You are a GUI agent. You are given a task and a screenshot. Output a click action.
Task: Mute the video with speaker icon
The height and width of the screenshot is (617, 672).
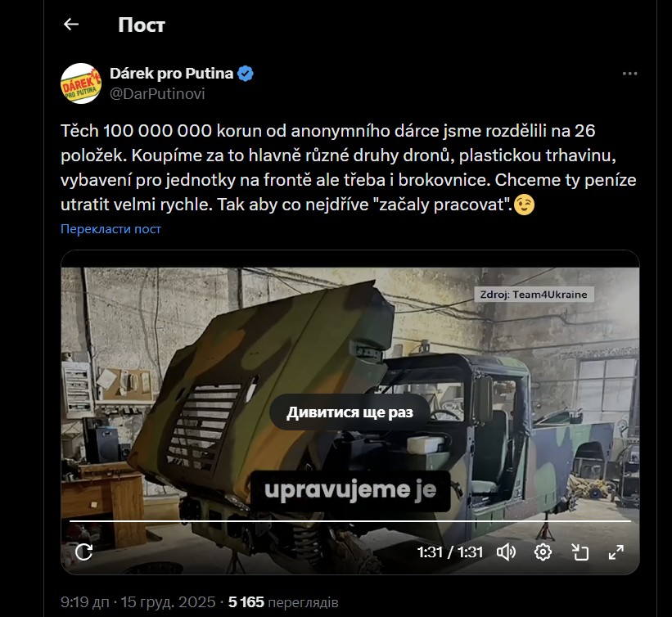[506, 552]
